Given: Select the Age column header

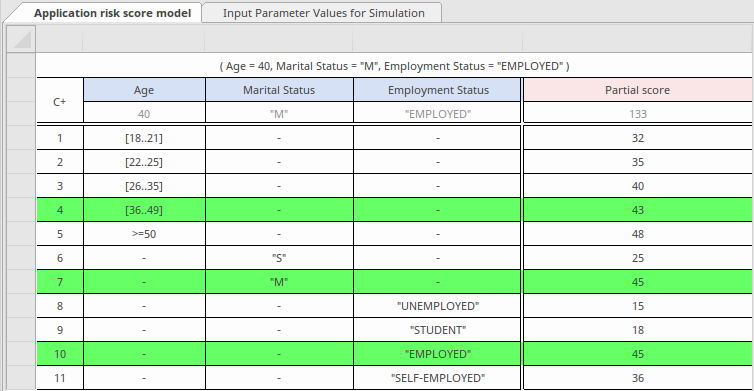Looking at the screenshot, I should pyautogui.click(x=144, y=90).
